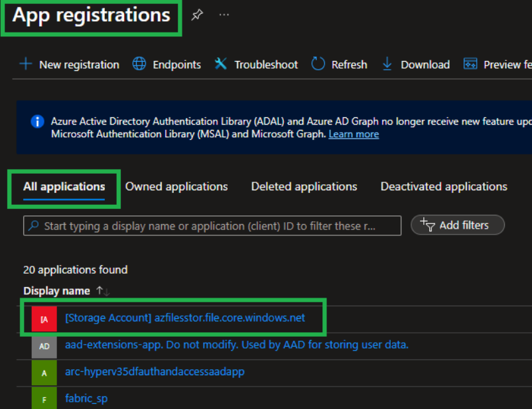The width and height of the screenshot is (532, 409).
Task: Show the Deactivated applications tab
Action: click(x=444, y=186)
